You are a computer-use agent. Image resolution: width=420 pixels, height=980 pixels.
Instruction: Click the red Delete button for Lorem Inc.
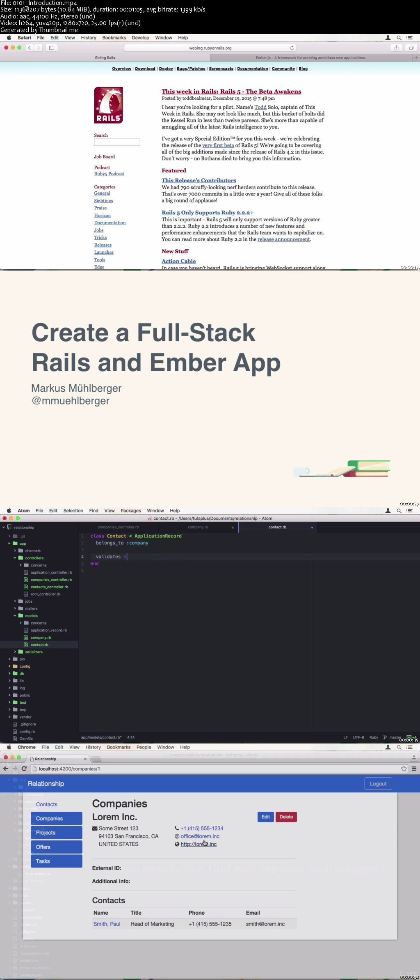point(286,817)
